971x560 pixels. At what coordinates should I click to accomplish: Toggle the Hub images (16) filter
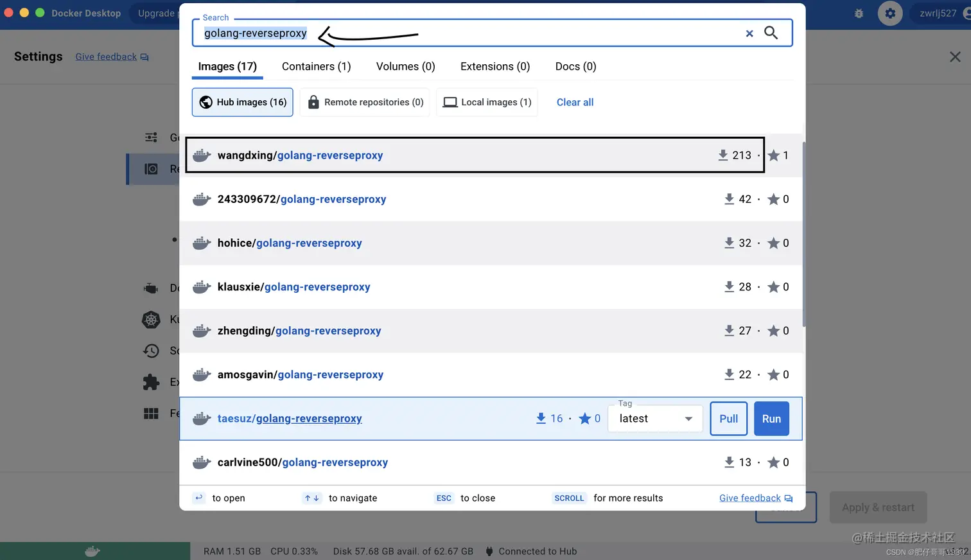(x=243, y=102)
